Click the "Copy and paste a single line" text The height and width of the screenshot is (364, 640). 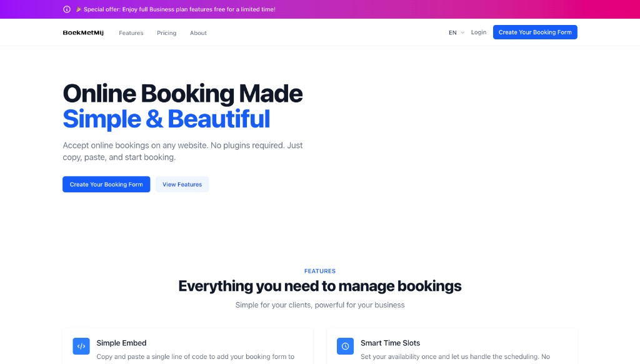click(x=196, y=357)
